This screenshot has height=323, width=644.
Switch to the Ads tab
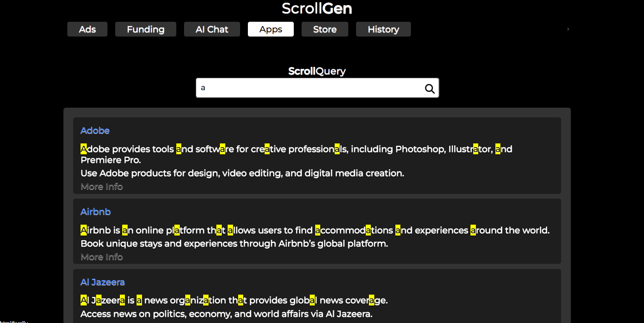87,30
